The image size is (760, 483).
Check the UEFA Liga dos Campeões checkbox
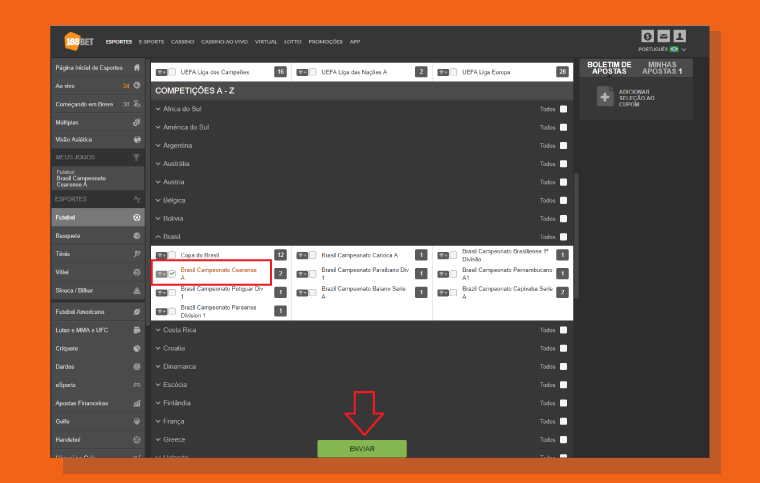pyautogui.click(x=172, y=72)
